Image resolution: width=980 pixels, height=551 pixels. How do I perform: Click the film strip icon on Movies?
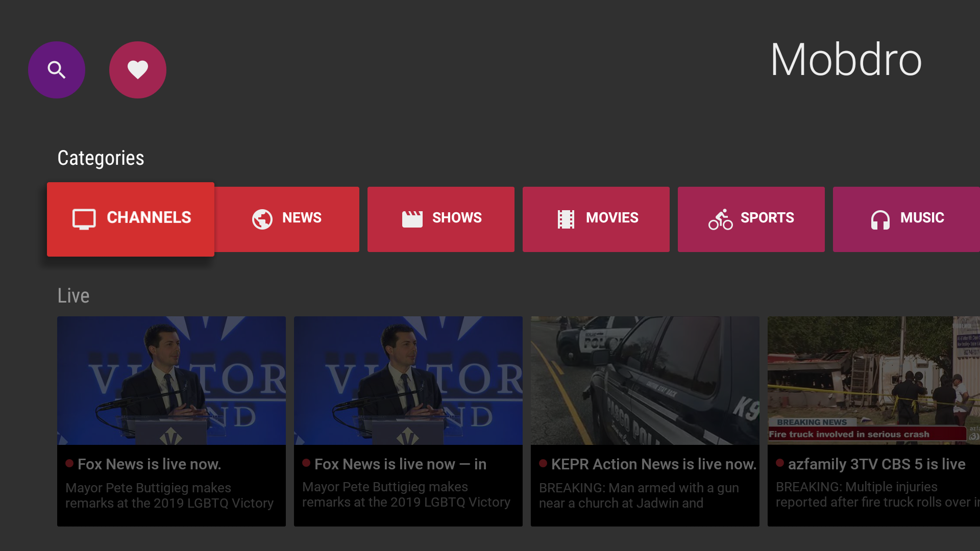(x=566, y=219)
